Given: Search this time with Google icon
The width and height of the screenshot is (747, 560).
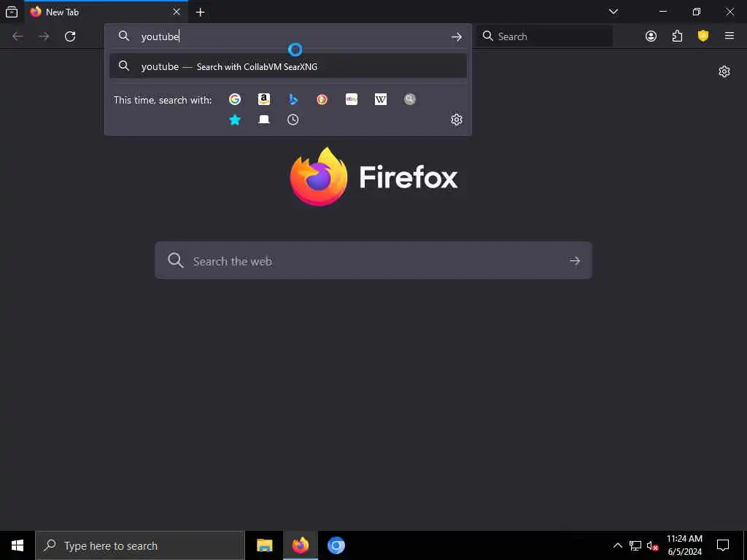Looking at the screenshot, I should 235,99.
